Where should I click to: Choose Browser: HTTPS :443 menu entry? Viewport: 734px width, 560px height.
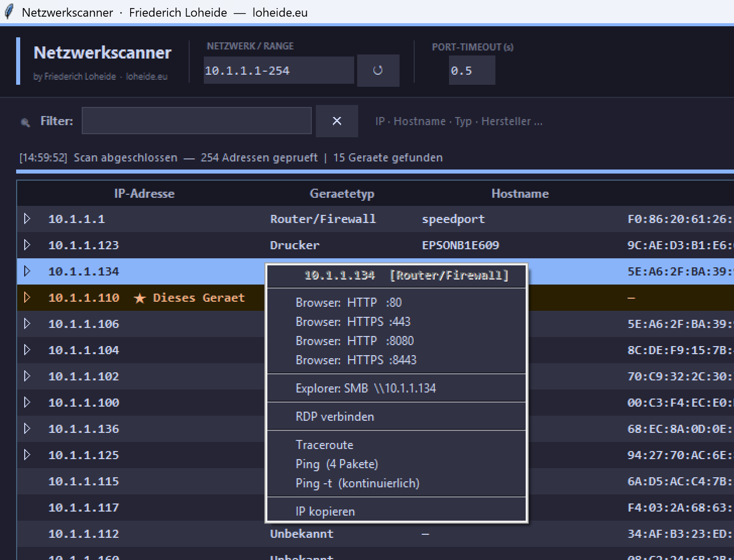pos(353,322)
